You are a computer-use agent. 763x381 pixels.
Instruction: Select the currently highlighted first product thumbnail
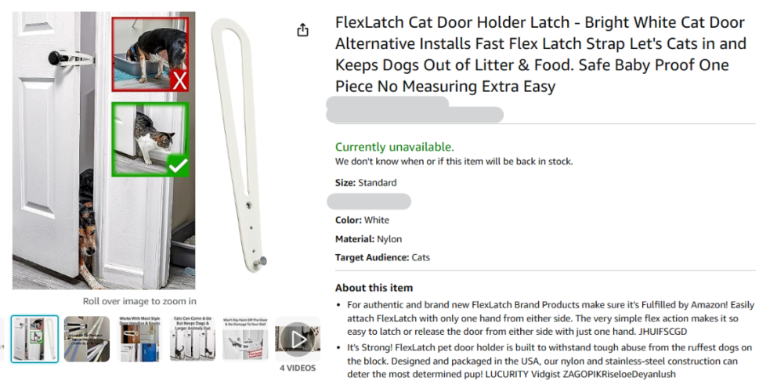click(x=35, y=339)
